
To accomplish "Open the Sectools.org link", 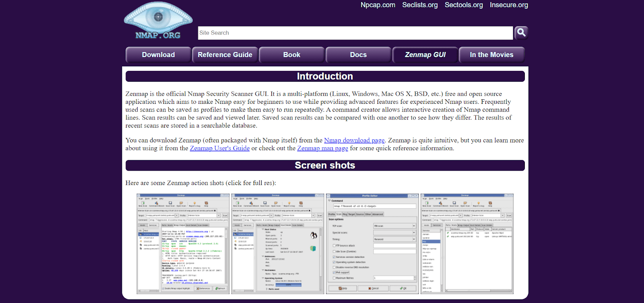I will tap(464, 5).
